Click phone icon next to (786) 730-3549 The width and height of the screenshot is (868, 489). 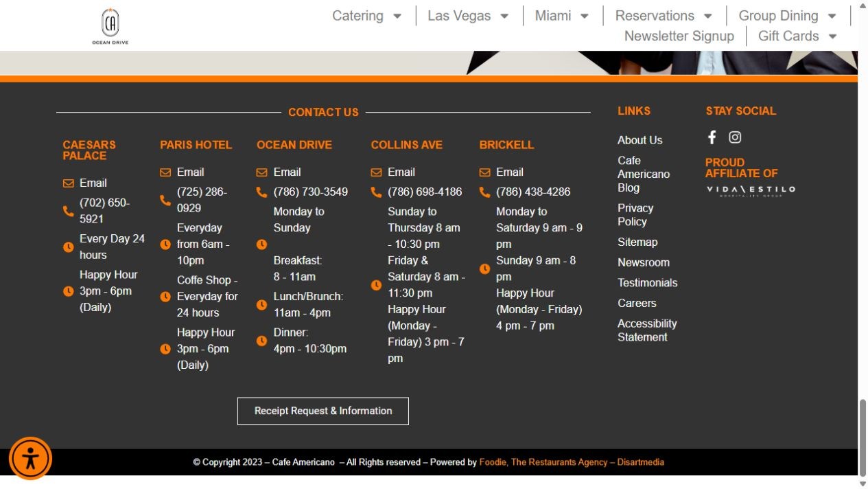(262, 192)
